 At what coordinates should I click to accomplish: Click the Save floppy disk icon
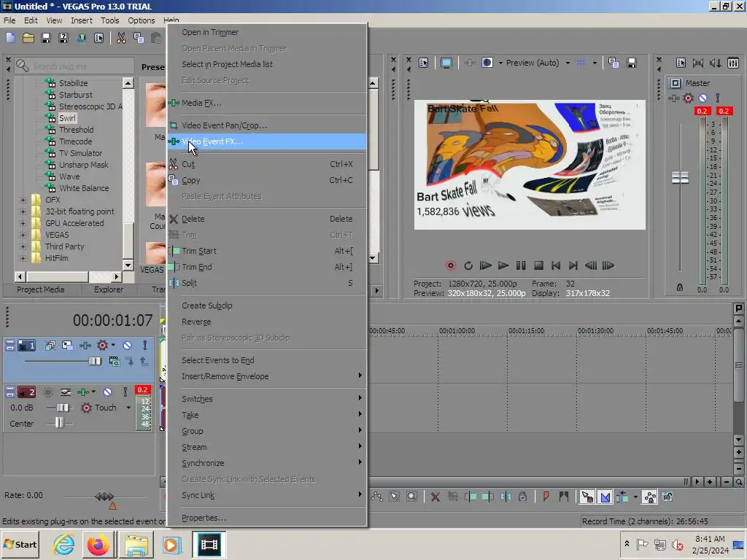(46, 38)
